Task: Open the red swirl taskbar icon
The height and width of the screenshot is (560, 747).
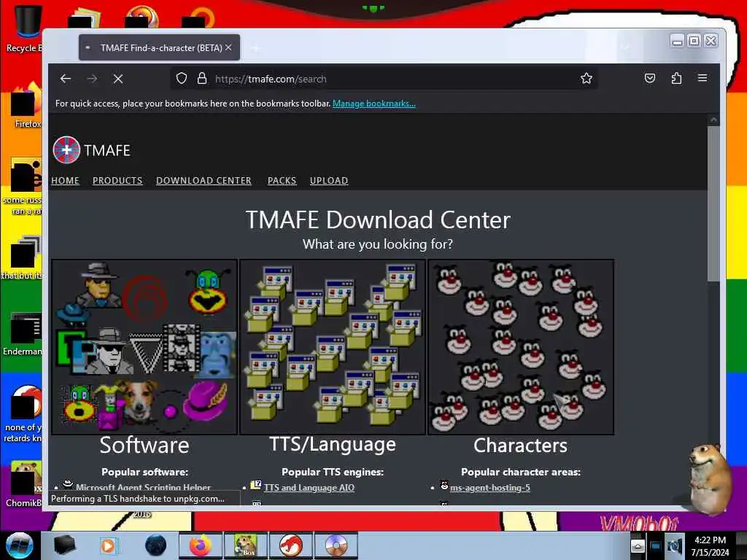Action: [x=290, y=545]
